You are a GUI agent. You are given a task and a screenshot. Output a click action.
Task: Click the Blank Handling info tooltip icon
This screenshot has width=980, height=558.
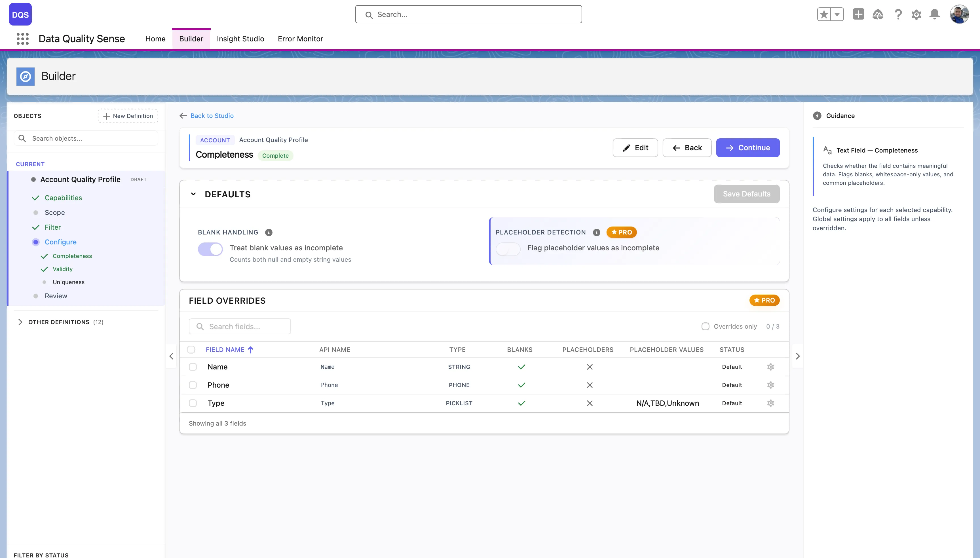[x=269, y=232]
